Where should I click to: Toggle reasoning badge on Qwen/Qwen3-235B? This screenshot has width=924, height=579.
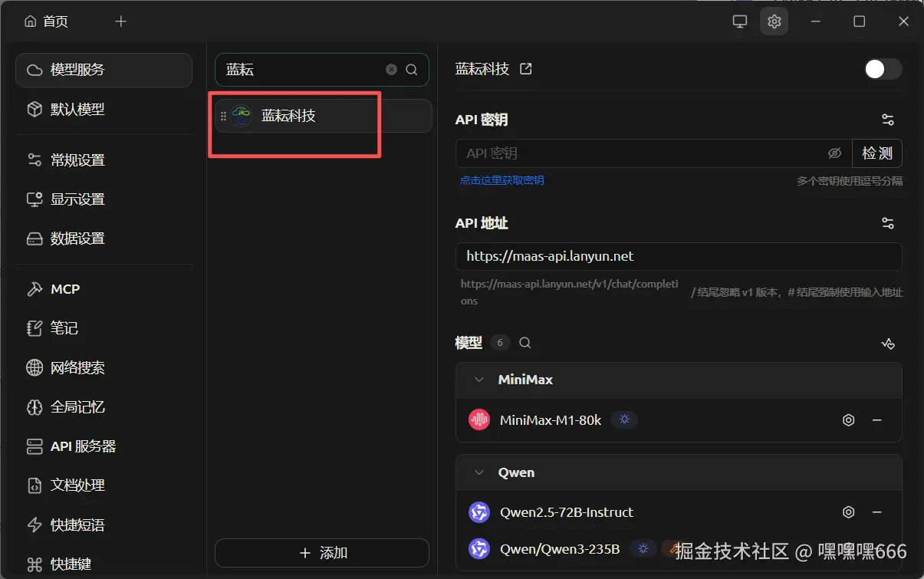pos(643,548)
